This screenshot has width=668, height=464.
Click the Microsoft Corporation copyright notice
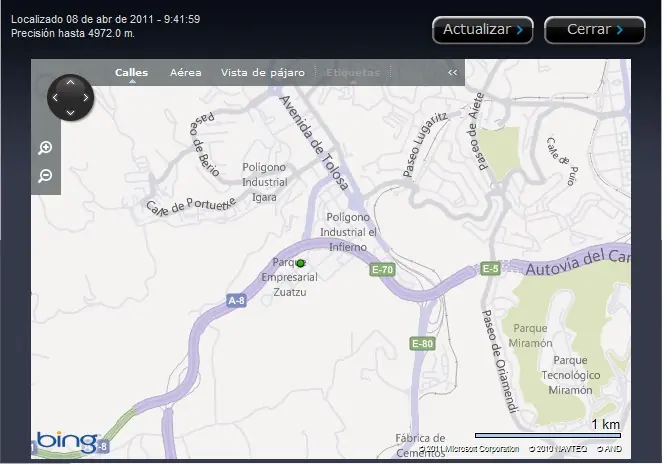tap(469, 449)
